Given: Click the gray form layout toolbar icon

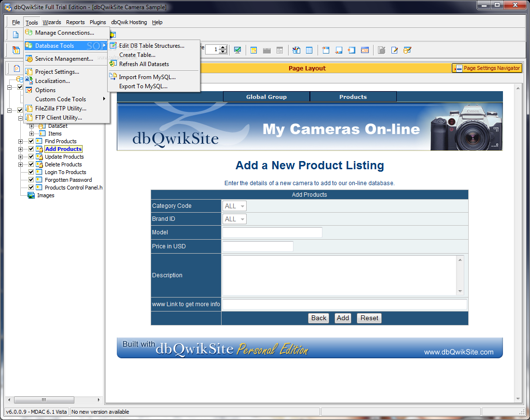Looking at the screenshot, I should [x=279, y=50].
